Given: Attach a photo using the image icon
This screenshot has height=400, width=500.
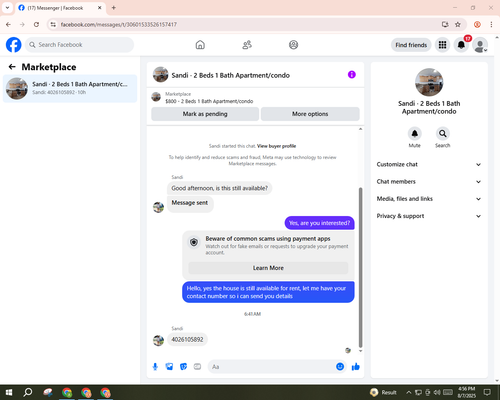Looking at the screenshot, I should pyautogui.click(x=169, y=367).
